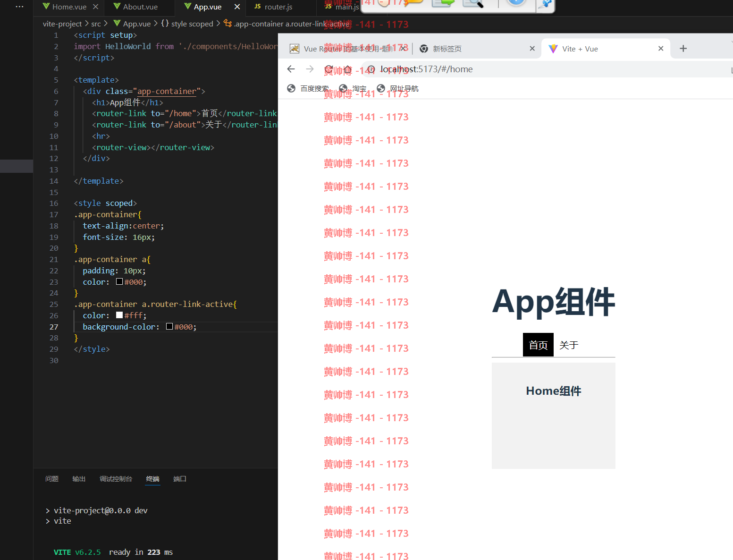Close the Vite + Vue browser tab
The width and height of the screenshot is (733, 560).
pos(661,49)
